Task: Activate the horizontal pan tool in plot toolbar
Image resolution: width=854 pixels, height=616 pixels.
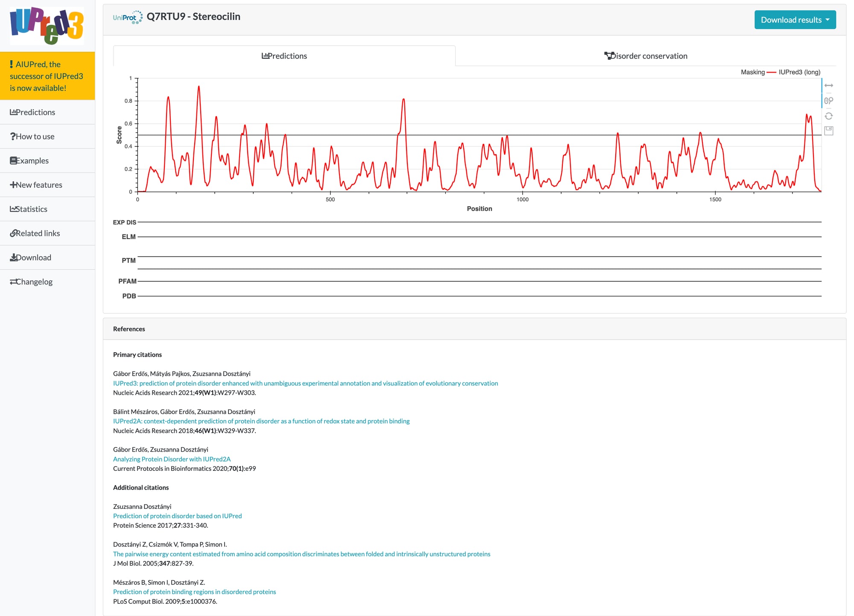Action: [x=828, y=86]
